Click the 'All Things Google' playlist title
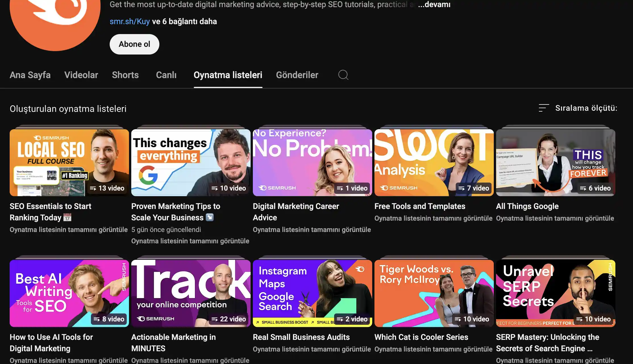 tap(527, 206)
